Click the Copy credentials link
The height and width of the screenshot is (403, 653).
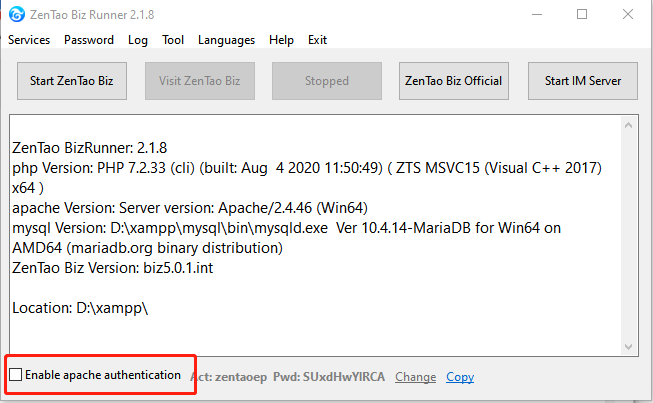tap(460, 377)
